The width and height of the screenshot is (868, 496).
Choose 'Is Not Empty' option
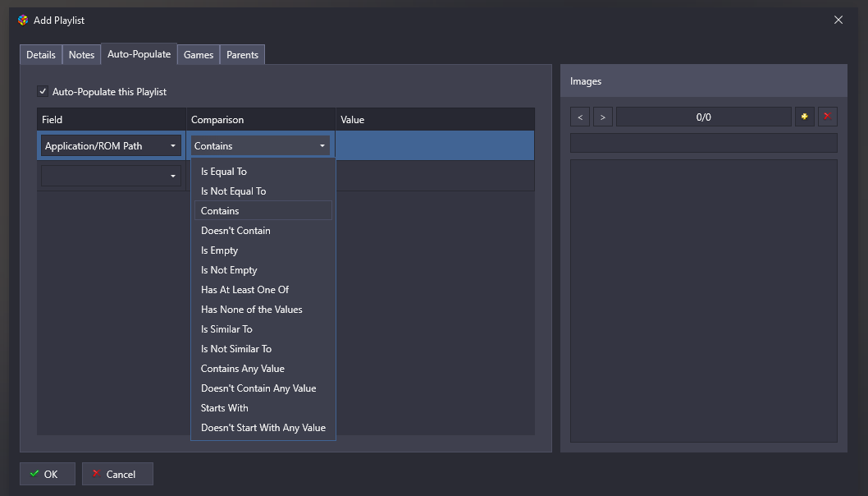pyautogui.click(x=229, y=270)
